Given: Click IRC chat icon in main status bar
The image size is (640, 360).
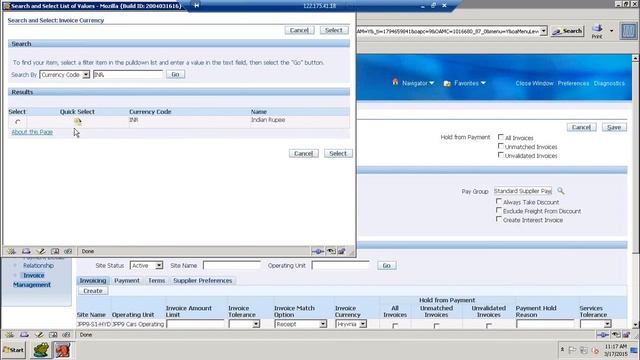Looking at the screenshot, I should pyautogui.click(x=66, y=335).
